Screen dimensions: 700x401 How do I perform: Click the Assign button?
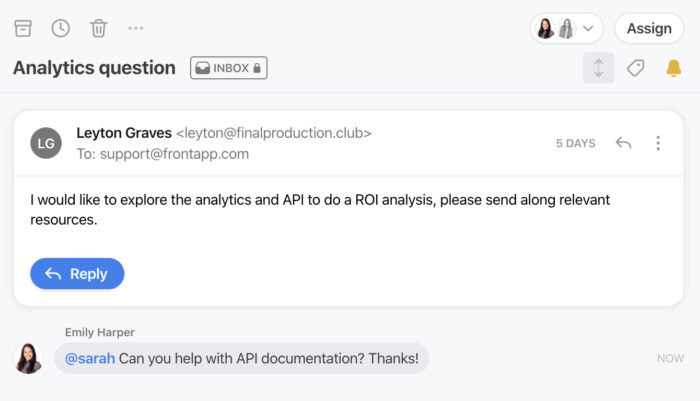[x=649, y=29]
